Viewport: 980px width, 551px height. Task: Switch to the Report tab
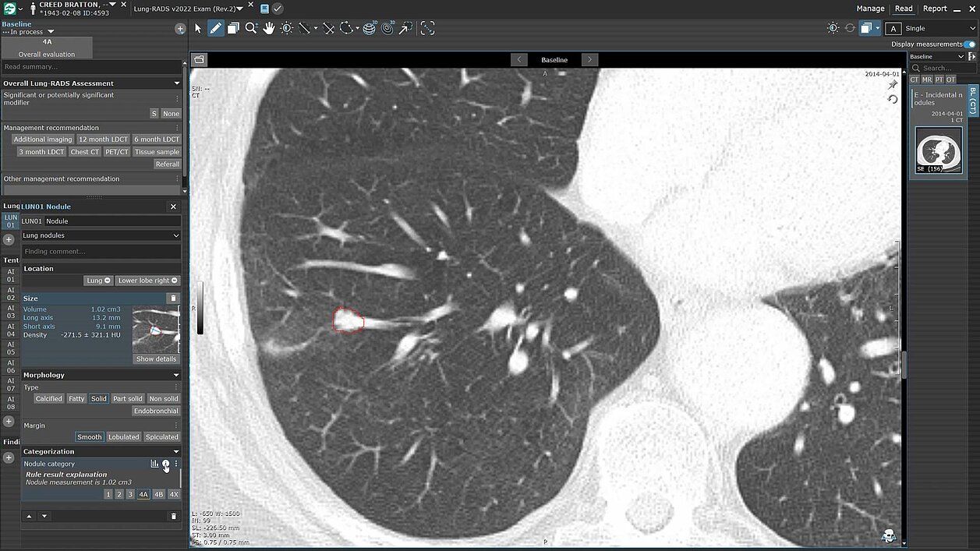935,9
